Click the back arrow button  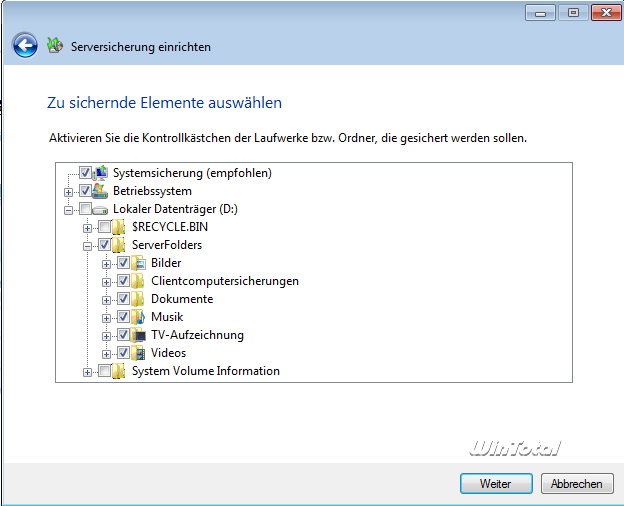coord(25,45)
